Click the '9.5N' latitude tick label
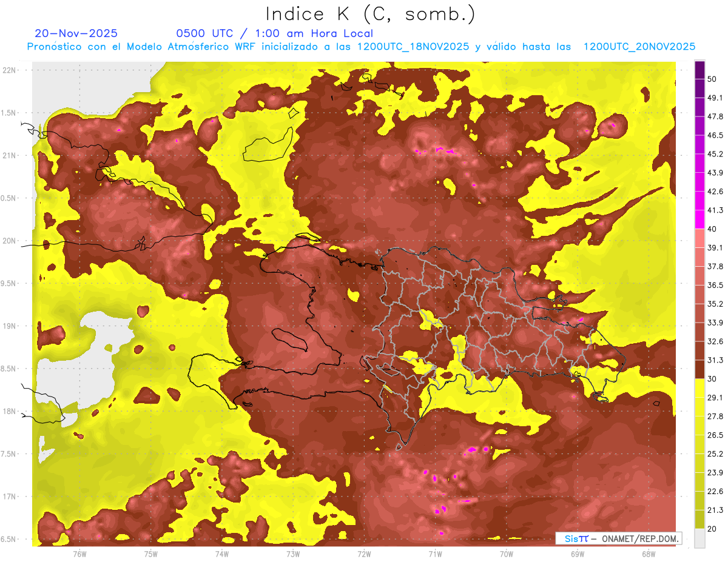 point(8,283)
